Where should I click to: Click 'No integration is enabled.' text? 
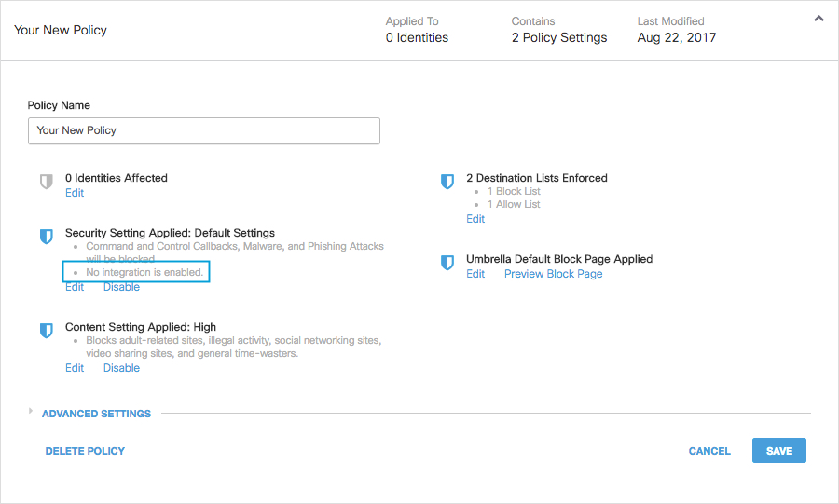tap(144, 272)
